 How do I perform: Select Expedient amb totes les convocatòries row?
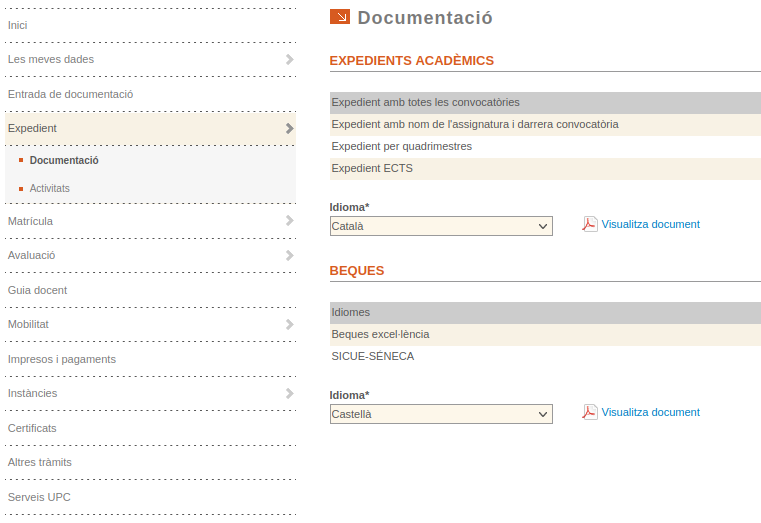(426, 102)
